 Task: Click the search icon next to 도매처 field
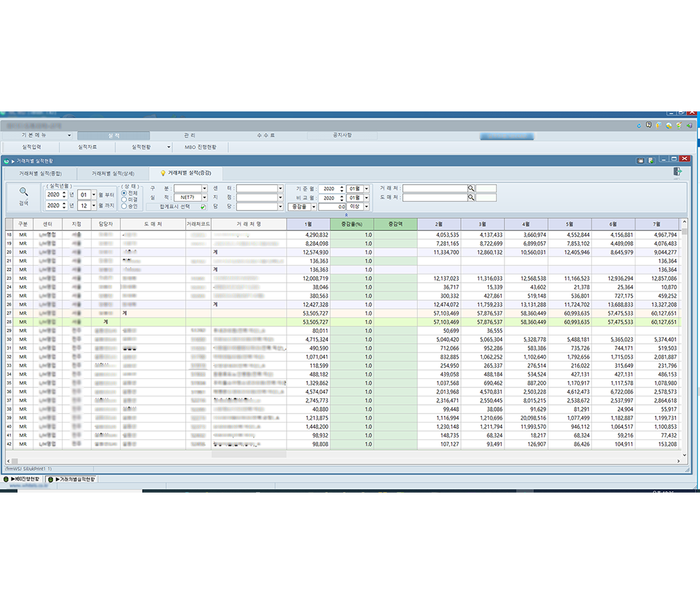[471, 198]
